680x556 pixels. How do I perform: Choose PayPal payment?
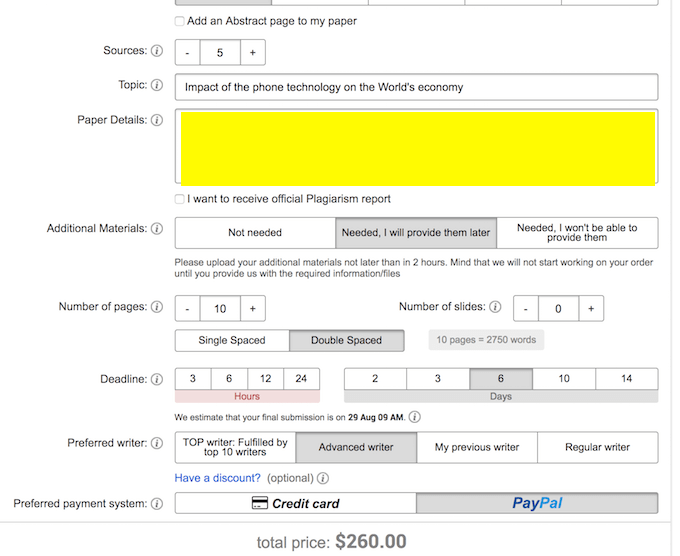click(537, 503)
